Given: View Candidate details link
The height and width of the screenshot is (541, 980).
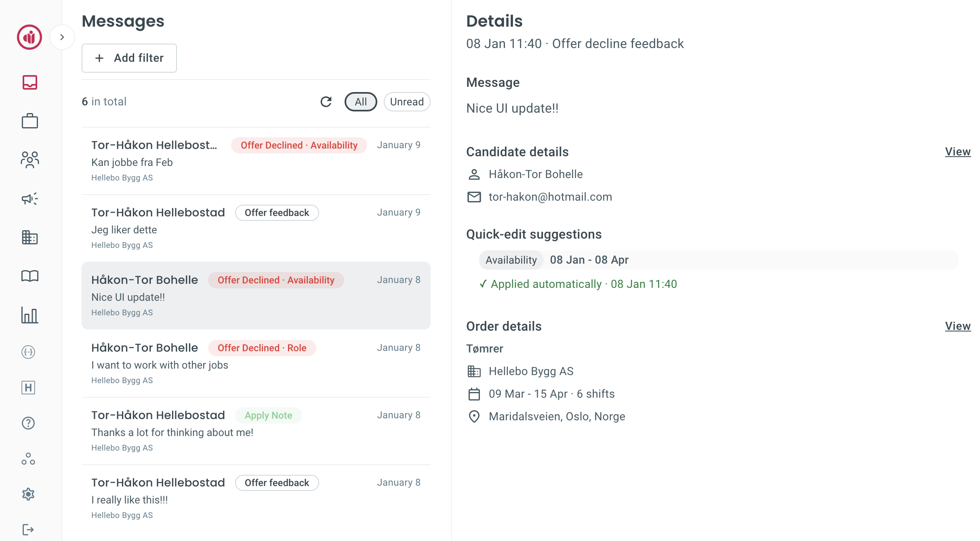Looking at the screenshot, I should click(x=957, y=152).
